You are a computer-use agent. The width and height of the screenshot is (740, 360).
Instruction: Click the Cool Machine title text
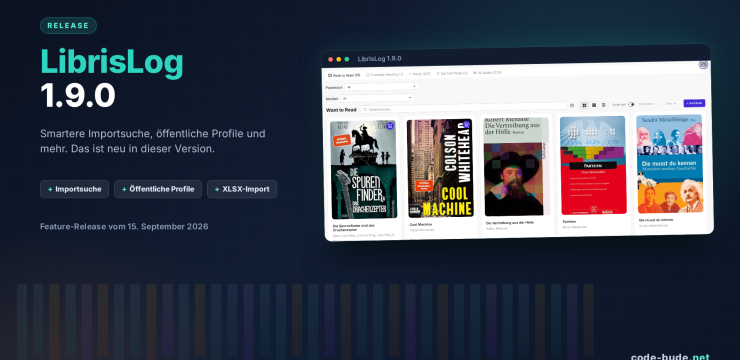pyautogui.click(x=420, y=225)
